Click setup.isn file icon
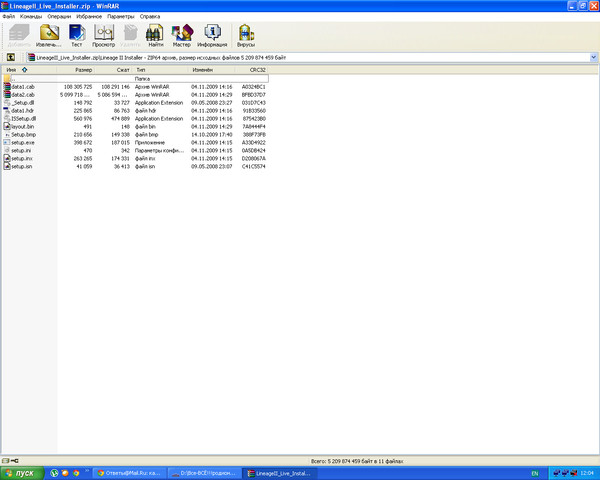This screenshot has width=600, height=480. click(x=7, y=166)
